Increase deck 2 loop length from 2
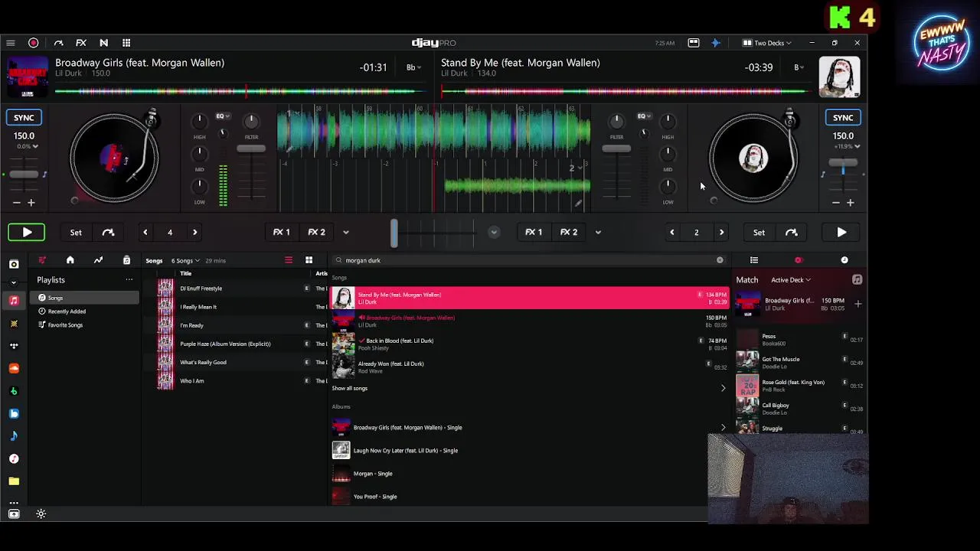 (721, 232)
